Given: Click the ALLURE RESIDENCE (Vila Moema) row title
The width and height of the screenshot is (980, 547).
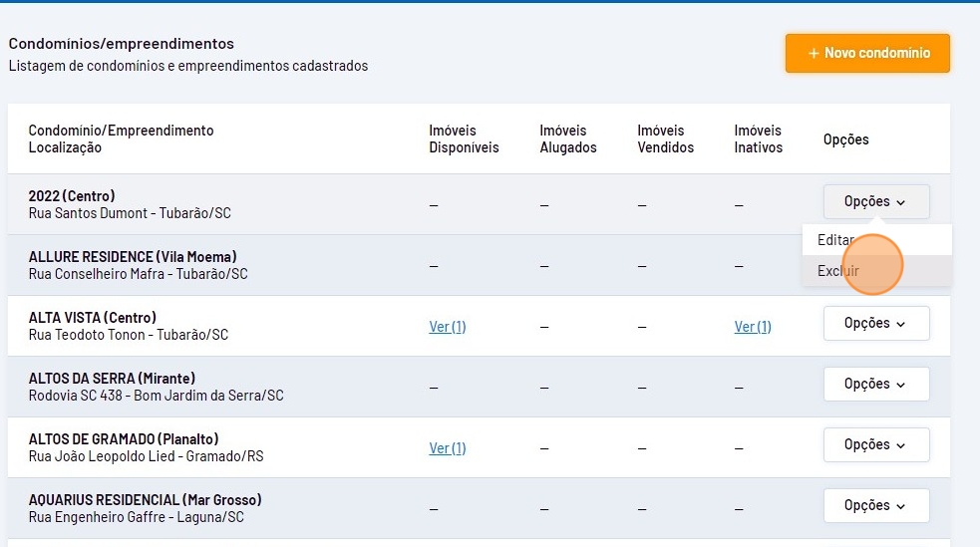Looking at the screenshot, I should 133,257.
